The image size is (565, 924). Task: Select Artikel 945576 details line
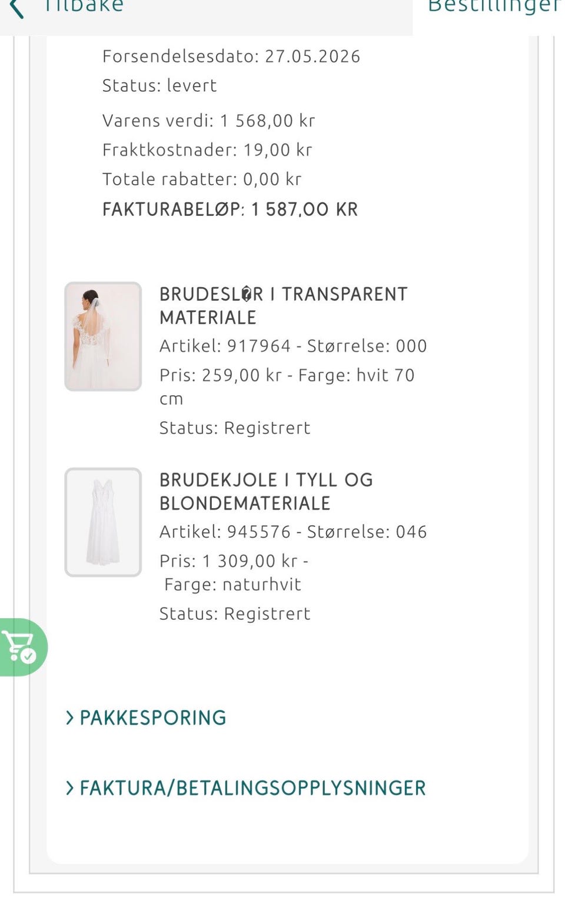(x=293, y=532)
